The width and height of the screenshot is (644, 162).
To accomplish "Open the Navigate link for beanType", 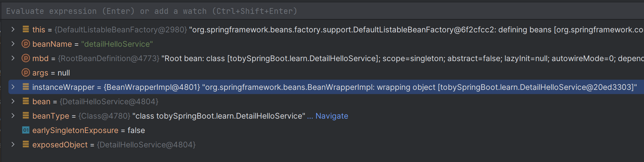I will (x=332, y=116).
